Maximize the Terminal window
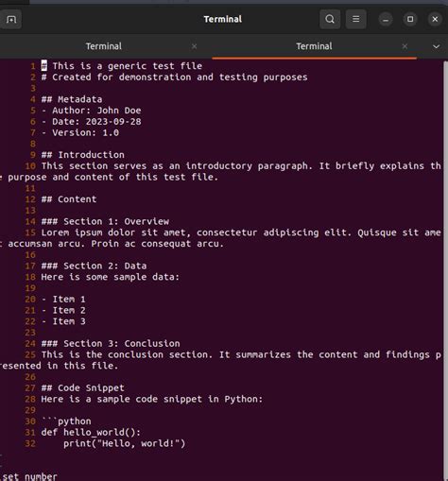Screen dimensions: 448x481 (x=410, y=20)
